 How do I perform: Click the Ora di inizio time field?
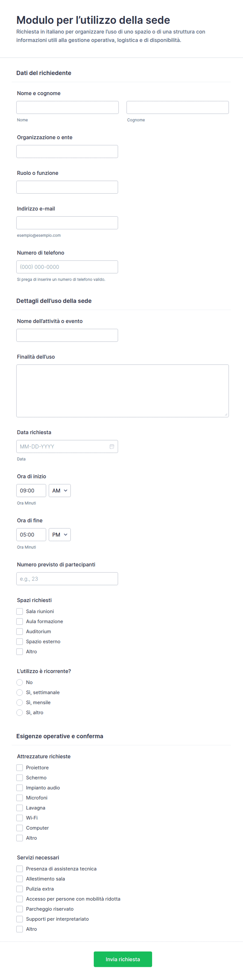(31, 490)
